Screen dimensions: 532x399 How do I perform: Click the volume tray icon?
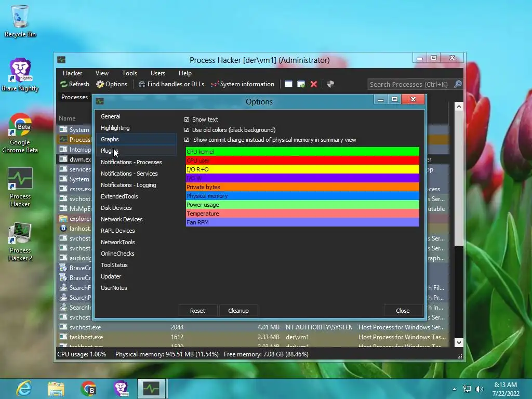coord(480,389)
